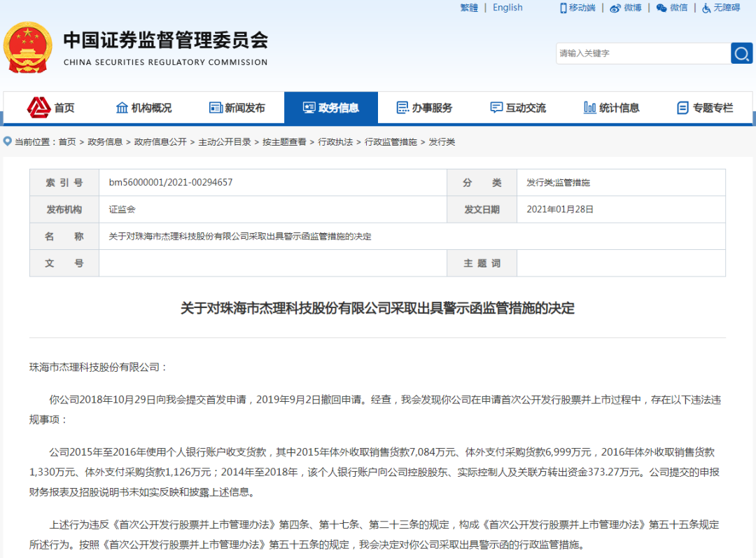Click the 分类 label cell
Viewport: 756px width, 558px height.
[x=482, y=182]
